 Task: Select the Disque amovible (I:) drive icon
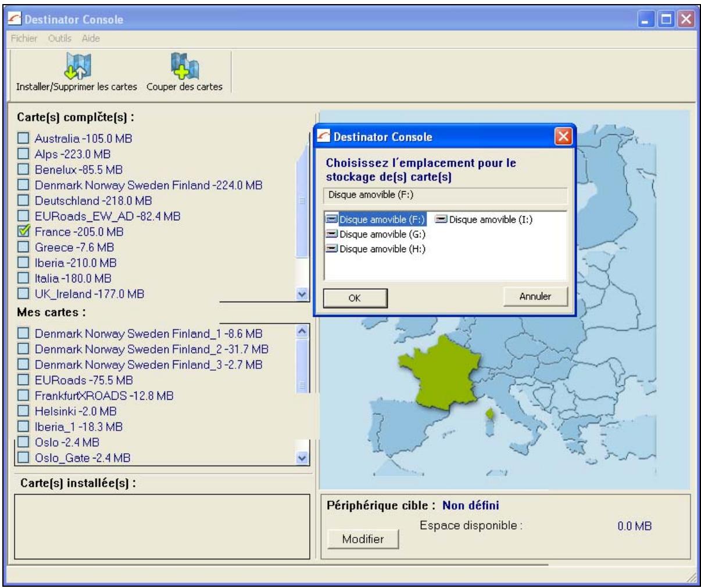441,220
